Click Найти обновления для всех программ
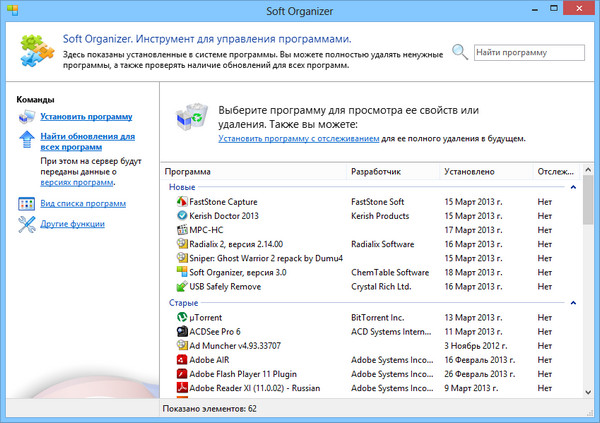The image size is (600, 423). coord(87,140)
